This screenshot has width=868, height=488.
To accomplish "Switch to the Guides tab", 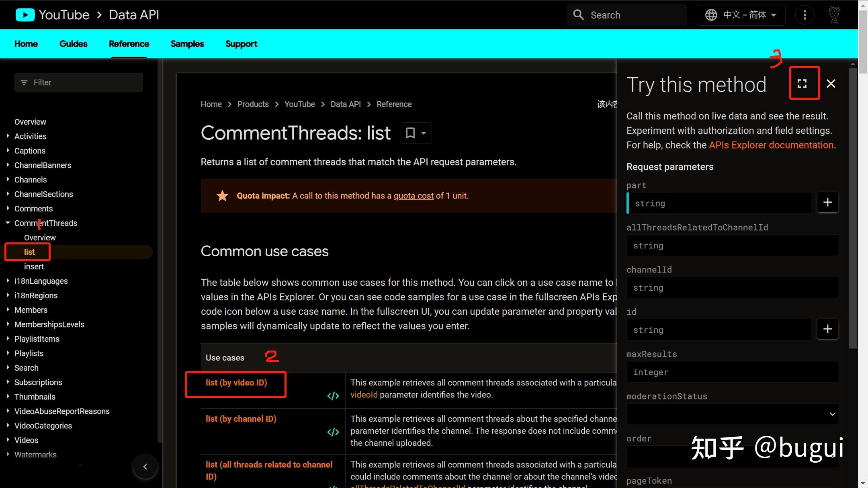I will coord(73,44).
